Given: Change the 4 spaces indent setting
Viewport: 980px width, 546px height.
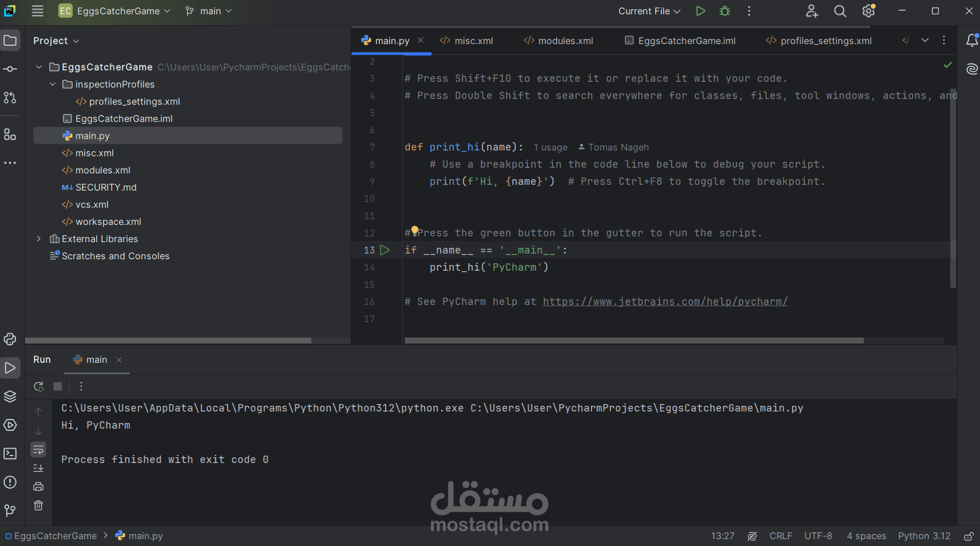Looking at the screenshot, I should (866, 536).
